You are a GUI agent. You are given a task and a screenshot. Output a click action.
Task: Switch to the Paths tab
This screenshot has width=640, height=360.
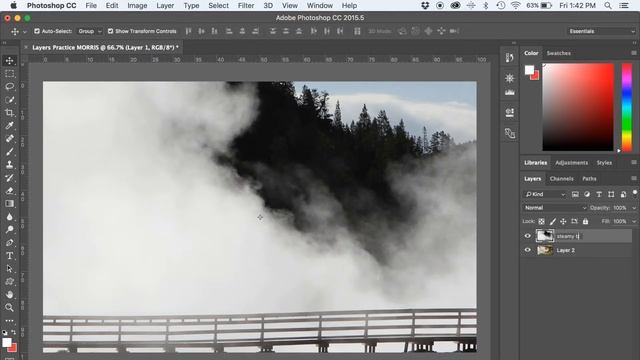pyautogui.click(x=589, y=178)
